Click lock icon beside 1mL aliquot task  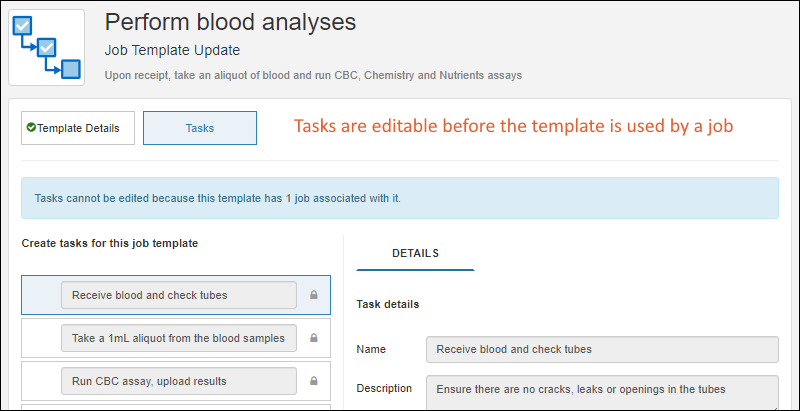313,338
